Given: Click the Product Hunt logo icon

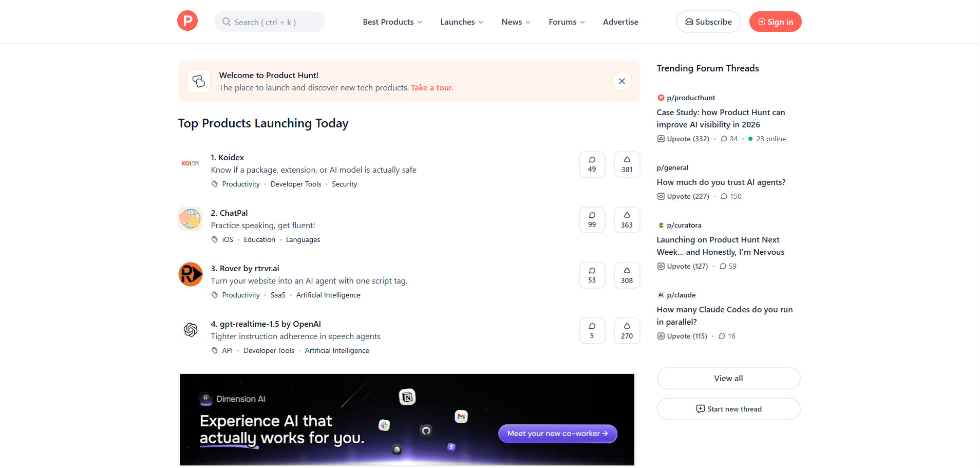Looking at the screenshot, I should [x=187, y=21].
